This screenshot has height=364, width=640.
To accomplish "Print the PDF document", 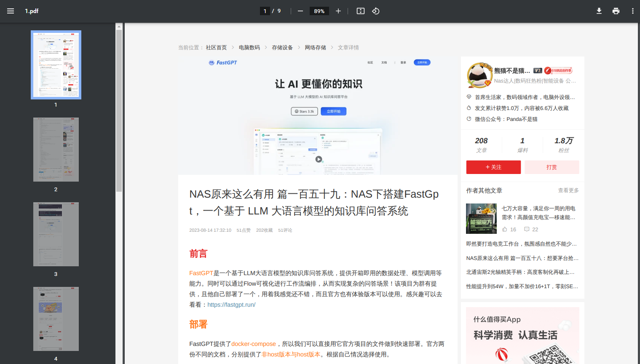I will tap(616, 11).
